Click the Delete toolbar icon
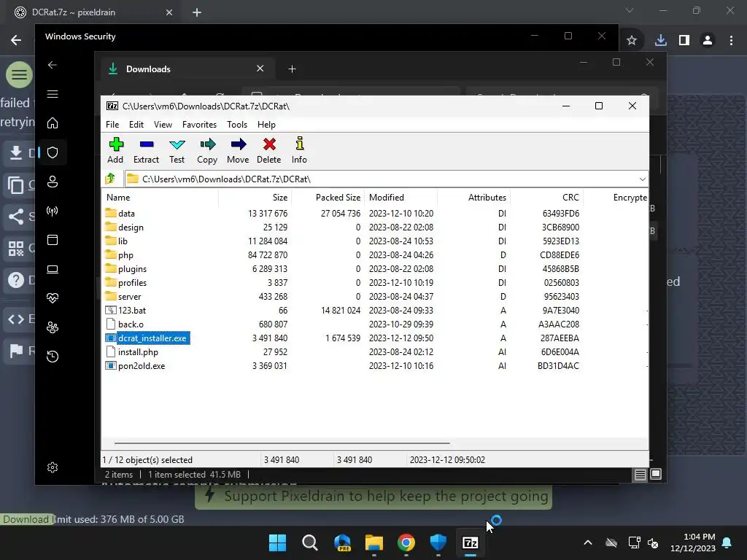 pyautogui.click(x=268, y=150)
